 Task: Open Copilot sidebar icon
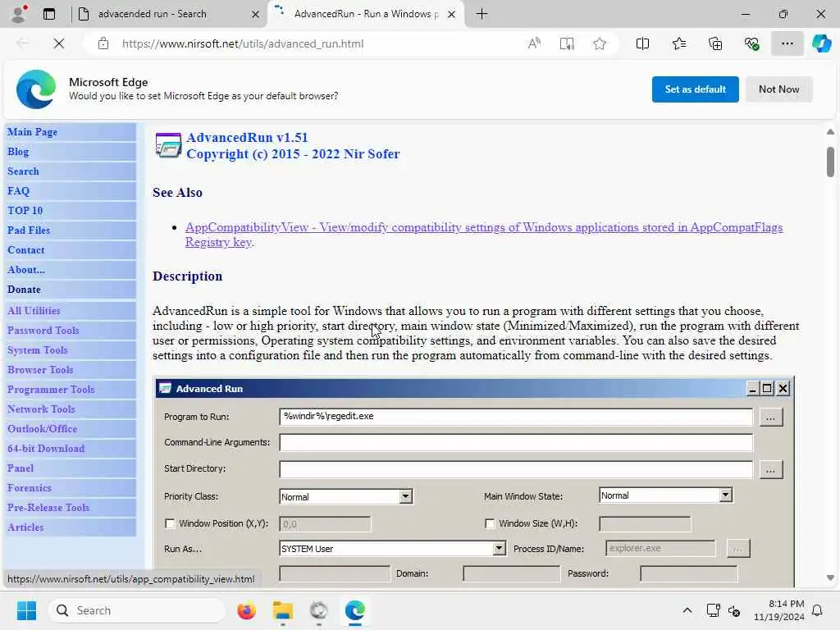(x=821, y=43)
